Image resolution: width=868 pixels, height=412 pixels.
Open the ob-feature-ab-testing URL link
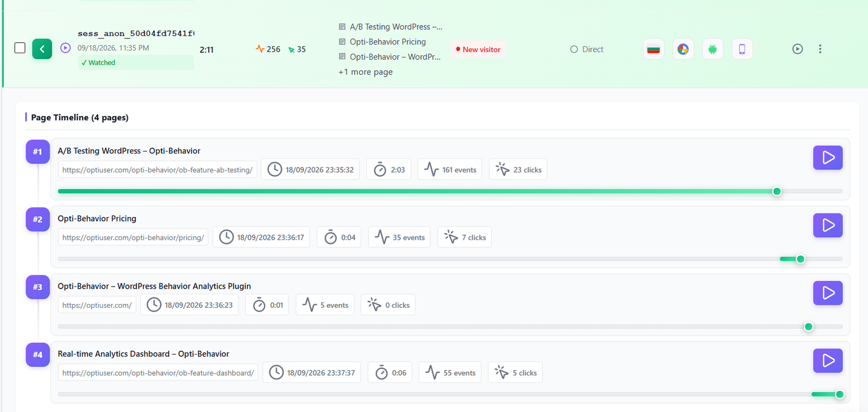point(157,170)
